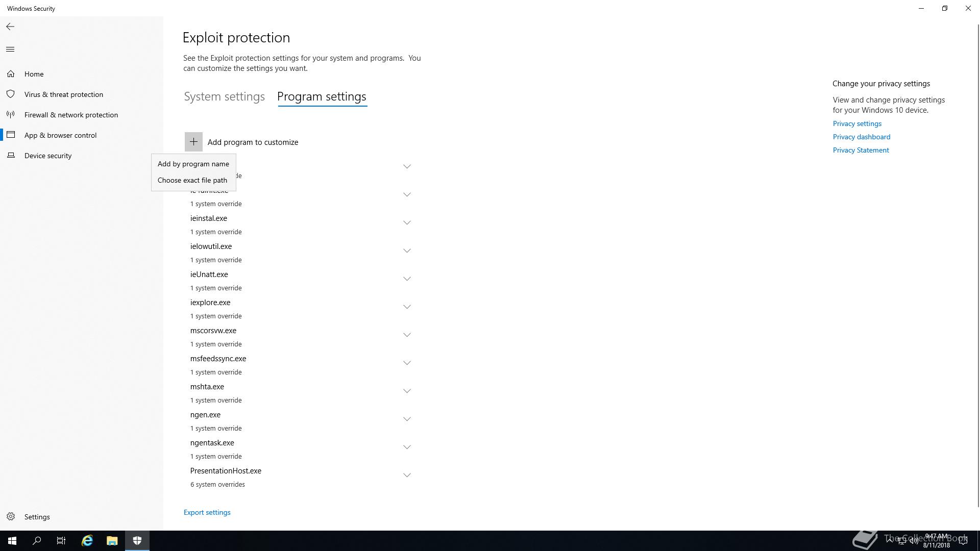Viewport: 980px width, 551px height.
Task: Expand the ngentask.exe entry
Action: click(407, 447)
